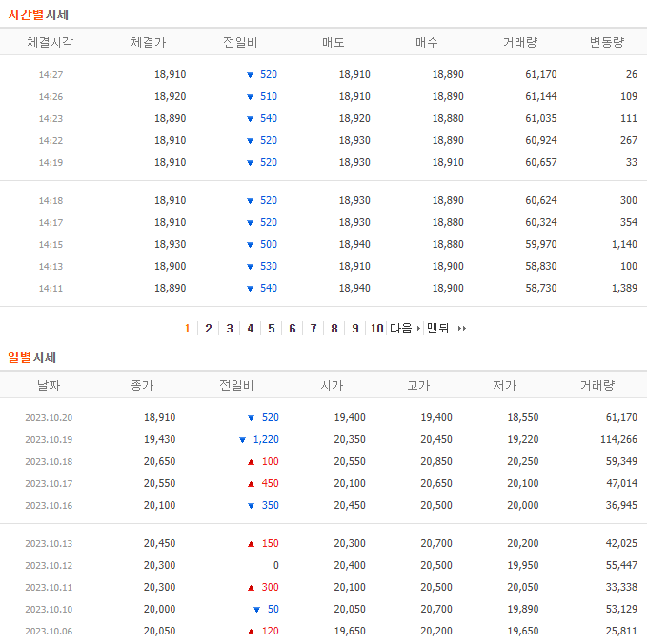The height and width of the screenshot is (644, 647).
Task: Click the 1,220 change value on 2023.10.19
Action: click(266, 439)
